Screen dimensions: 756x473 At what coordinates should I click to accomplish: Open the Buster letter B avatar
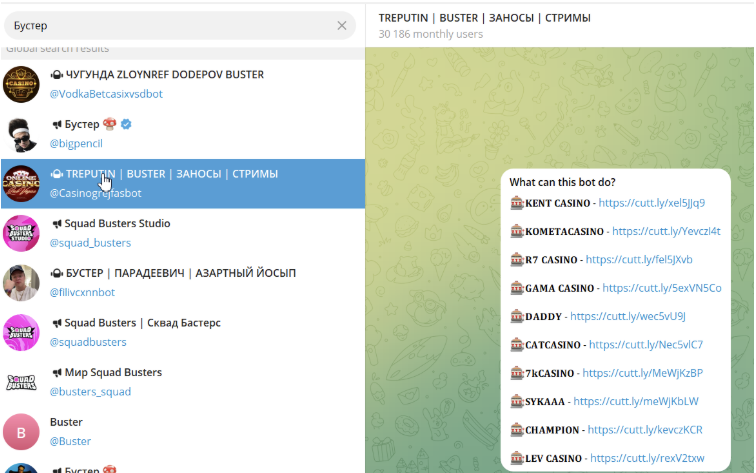(21, 432)
